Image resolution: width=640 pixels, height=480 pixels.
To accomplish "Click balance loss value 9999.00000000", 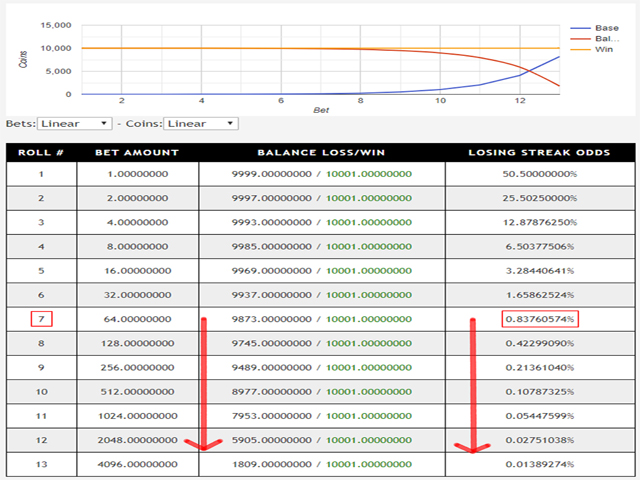I will tap(271, 174).
